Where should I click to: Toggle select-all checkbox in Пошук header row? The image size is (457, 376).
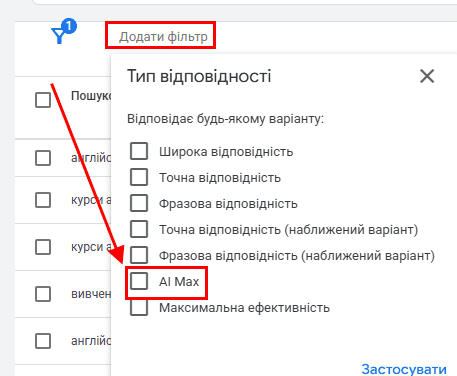point(43,100)
